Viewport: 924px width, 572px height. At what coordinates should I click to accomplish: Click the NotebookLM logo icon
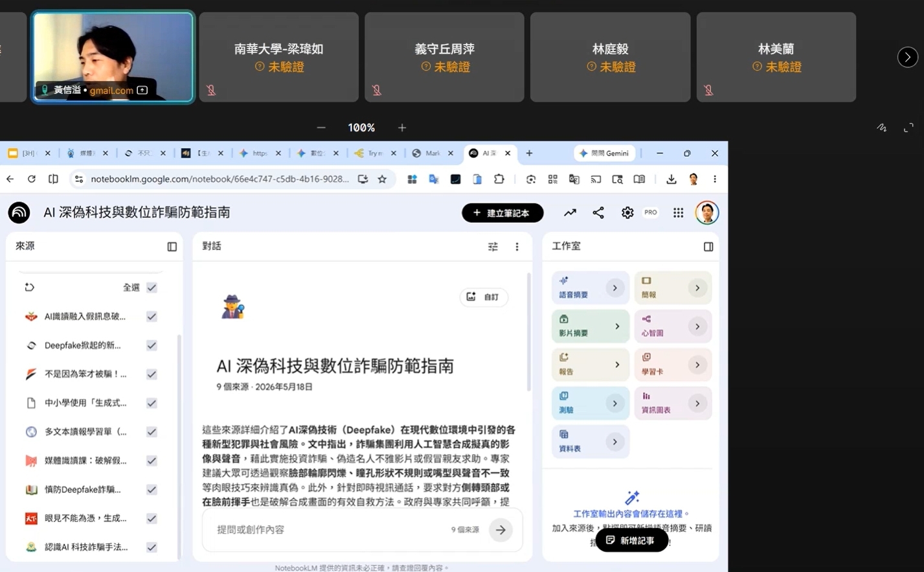pyautogui.click(x=19, y=212)
